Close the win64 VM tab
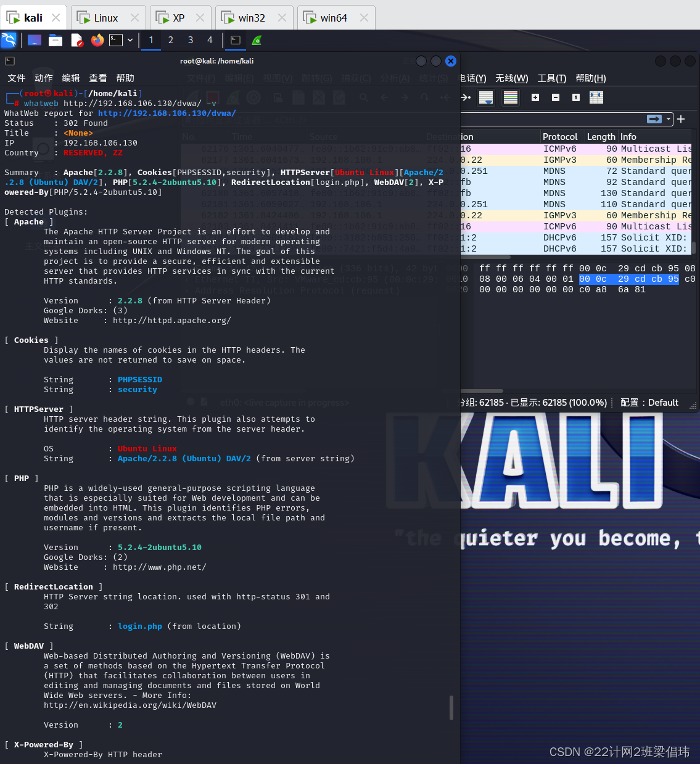 [x=364, y=18]
